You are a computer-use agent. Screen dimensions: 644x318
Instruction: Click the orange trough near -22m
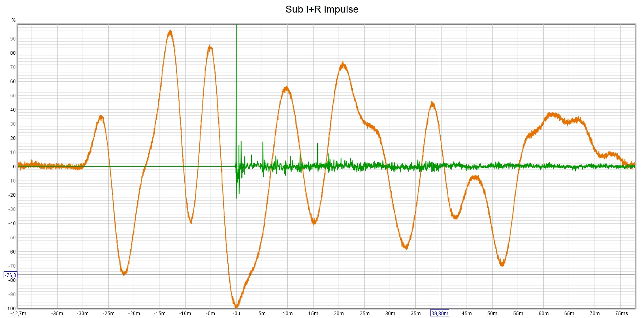click(x=124, y=273)
